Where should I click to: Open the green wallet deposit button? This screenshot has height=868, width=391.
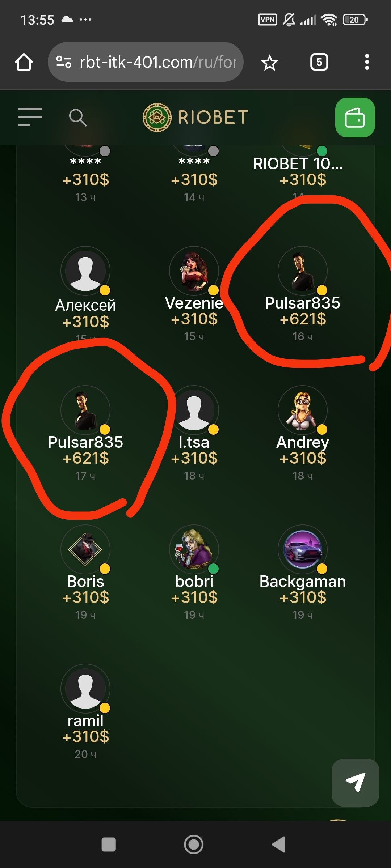(355, 118)
